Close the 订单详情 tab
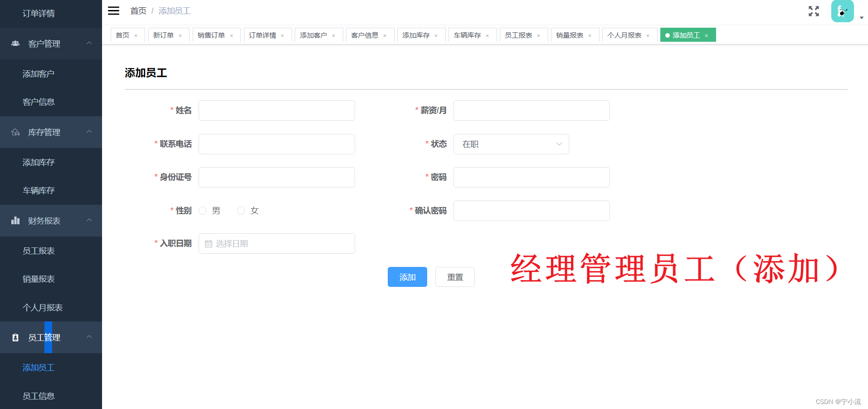Screen dimensions: 868x409 coord(282,35)
